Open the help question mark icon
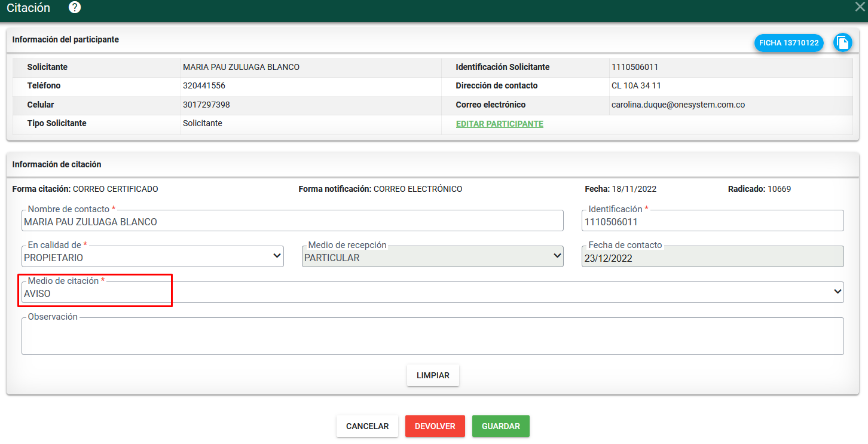This screenshot has height=444, width=868. (x=75, y=8)
